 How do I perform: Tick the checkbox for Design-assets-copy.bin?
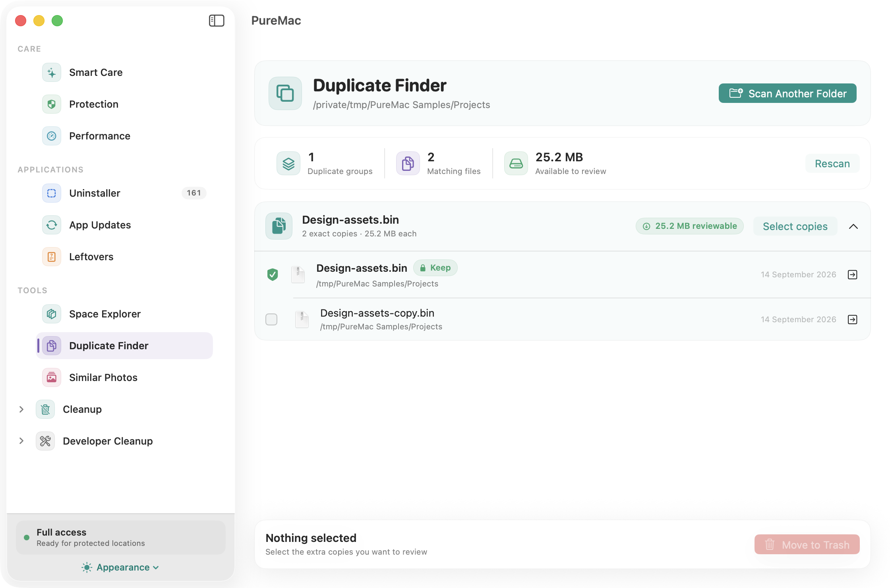coord(271,319)
